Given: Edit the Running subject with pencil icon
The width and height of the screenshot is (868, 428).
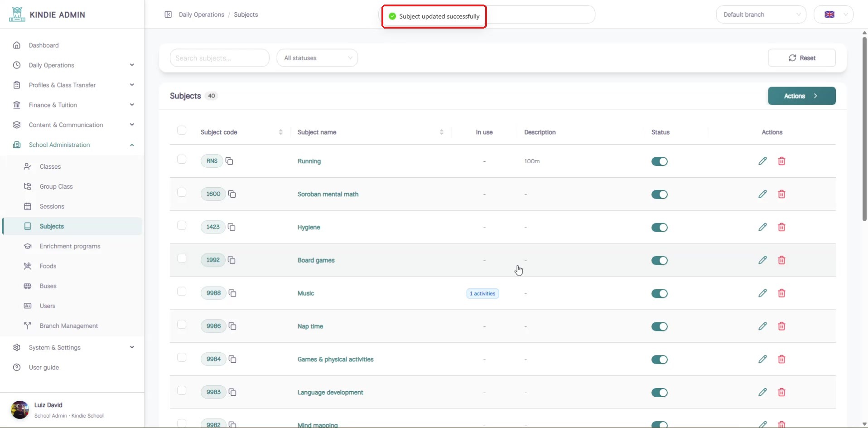Looking at the screenshot, I should point(762,161).
